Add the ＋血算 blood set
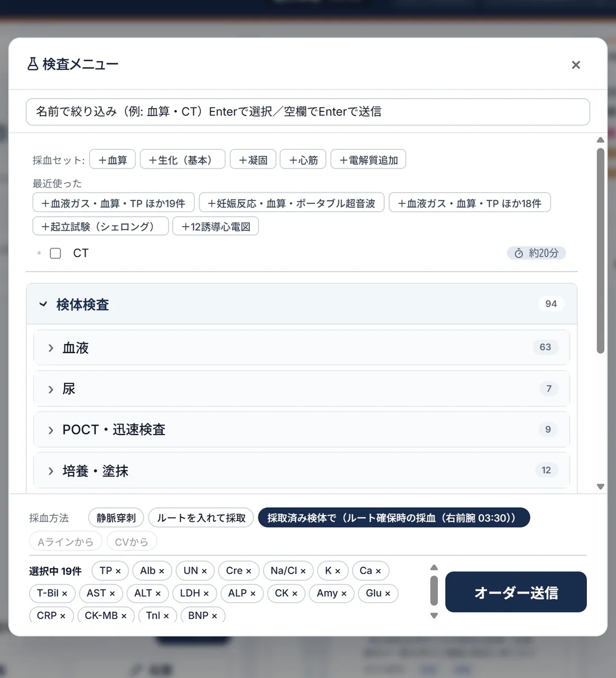 pos(113,160)
